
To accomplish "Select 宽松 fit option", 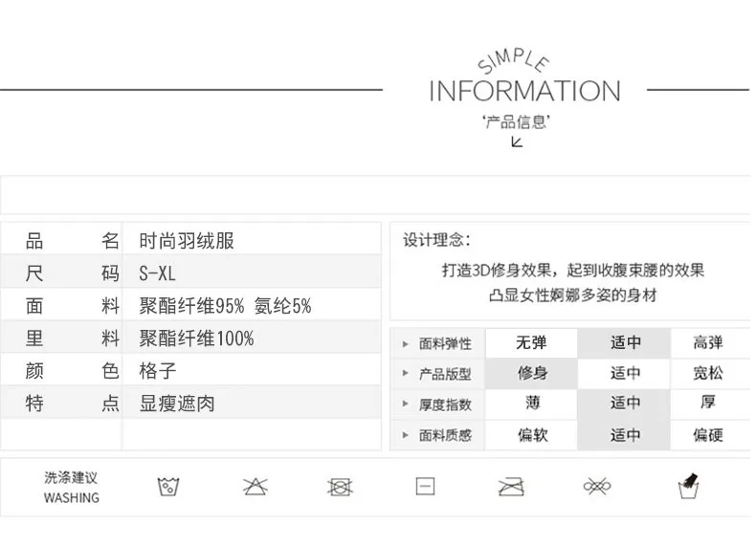I will (708, 373).
